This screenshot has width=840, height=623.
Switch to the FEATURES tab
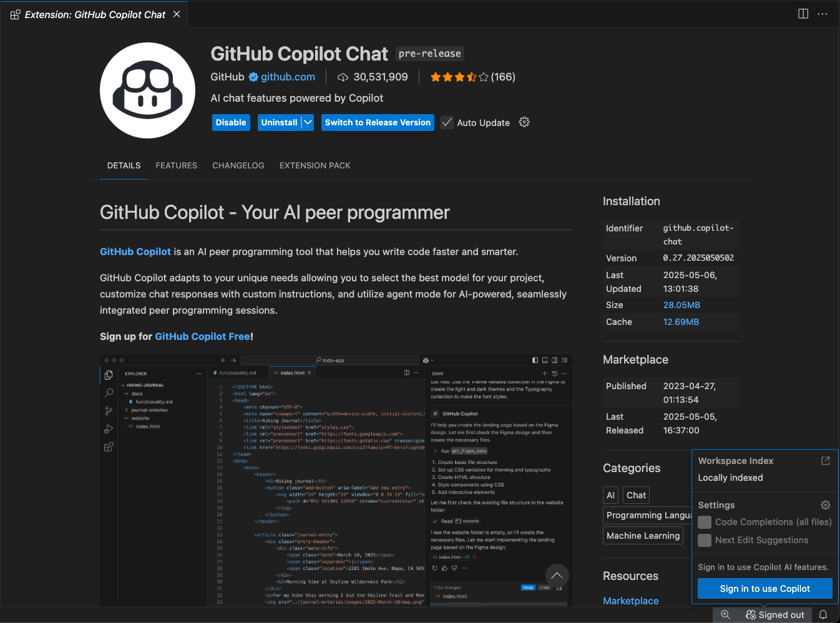coord(176,165)
